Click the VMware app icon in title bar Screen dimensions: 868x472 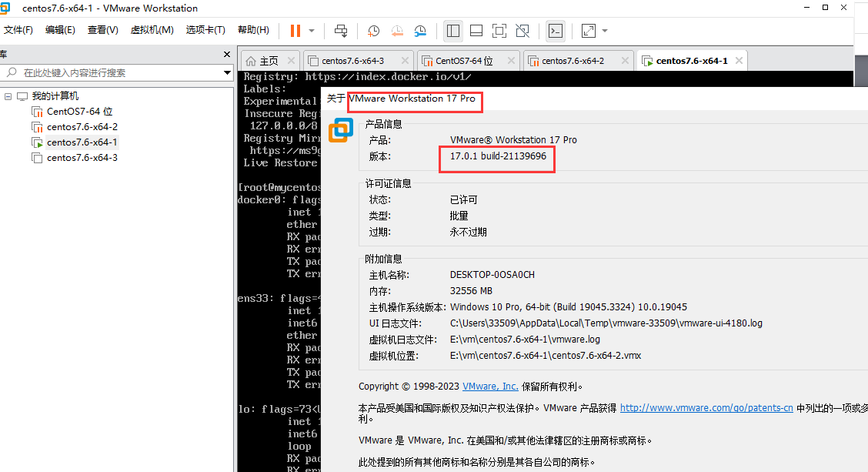pyautogui.click(x=5, y=8)
